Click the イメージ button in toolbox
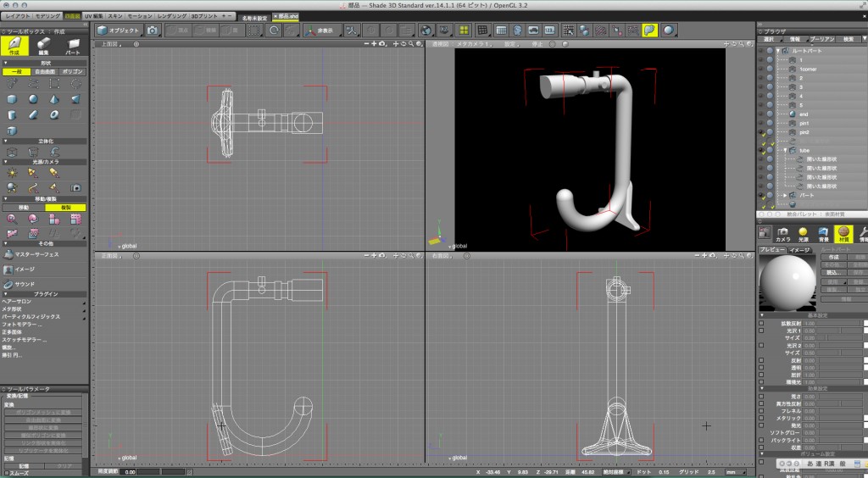 [19, 270]
